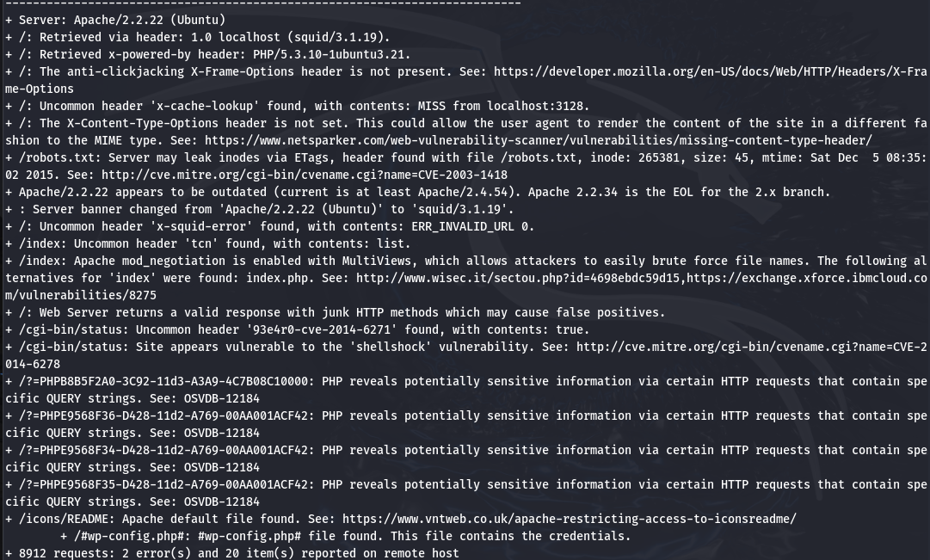Click the netsparker.com missing-content-type-header link
The image size is (930, 560).
(x=539, y=140)
